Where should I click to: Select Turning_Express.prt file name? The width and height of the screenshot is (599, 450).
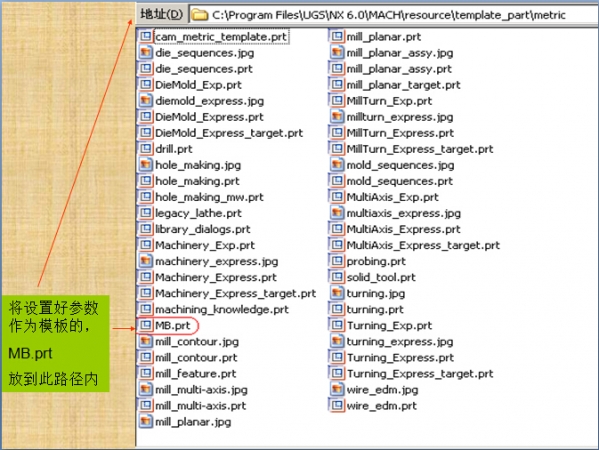tap(400, 358)
